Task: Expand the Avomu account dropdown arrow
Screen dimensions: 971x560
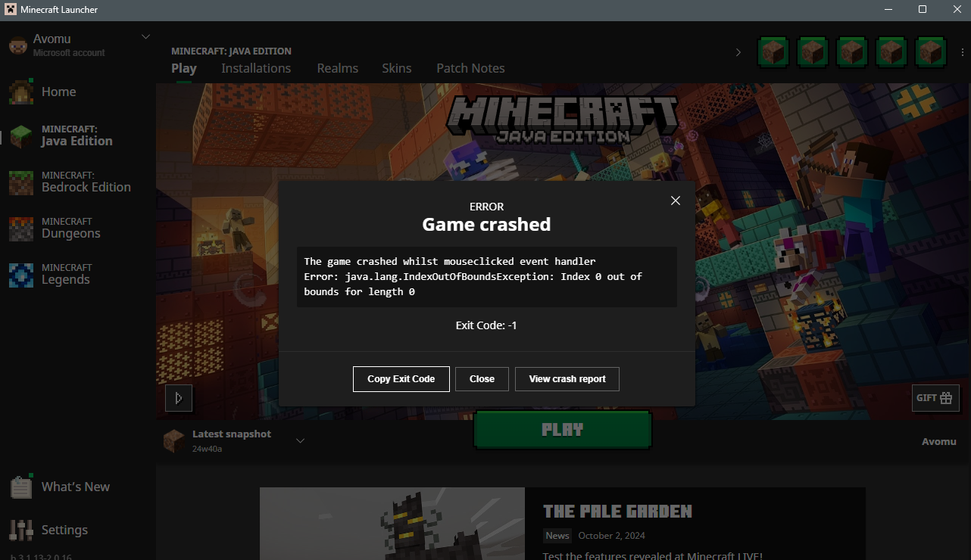Action: point(146,36)
